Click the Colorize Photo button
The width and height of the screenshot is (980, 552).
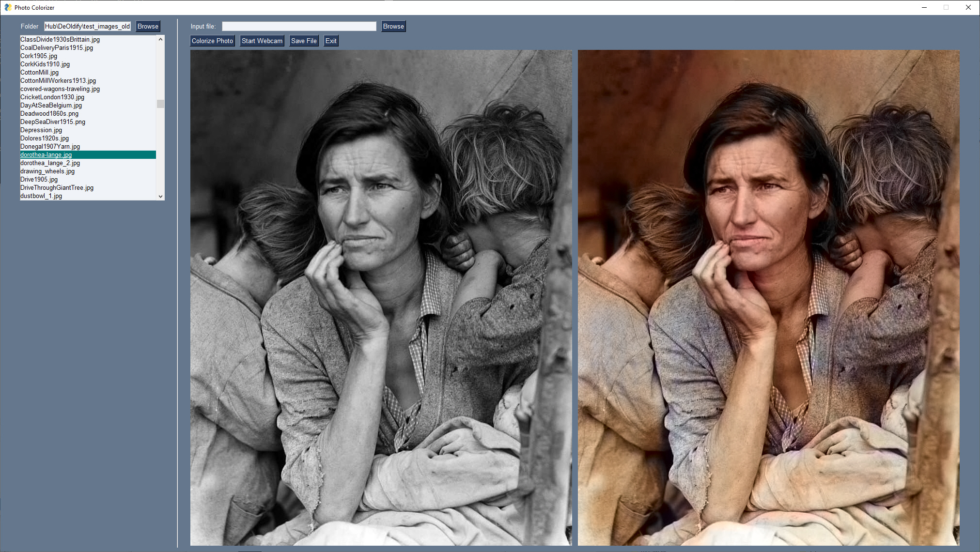212,41
